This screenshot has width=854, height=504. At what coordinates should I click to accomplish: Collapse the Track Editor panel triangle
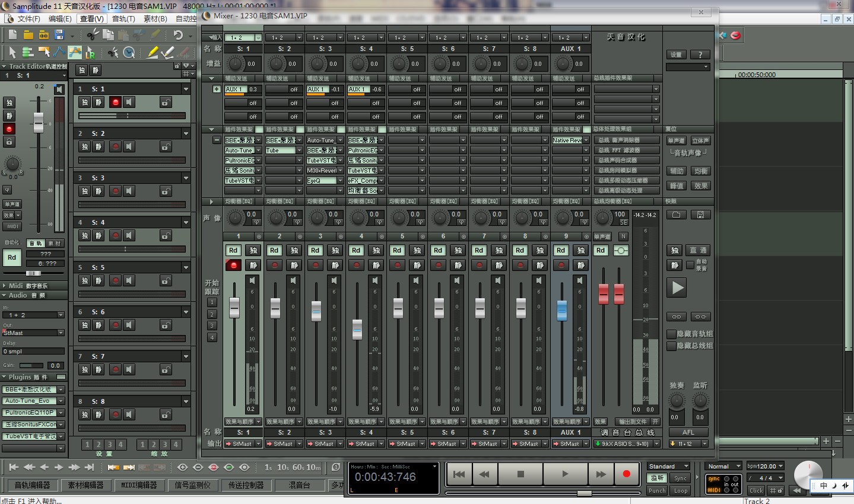coord(5,66)
